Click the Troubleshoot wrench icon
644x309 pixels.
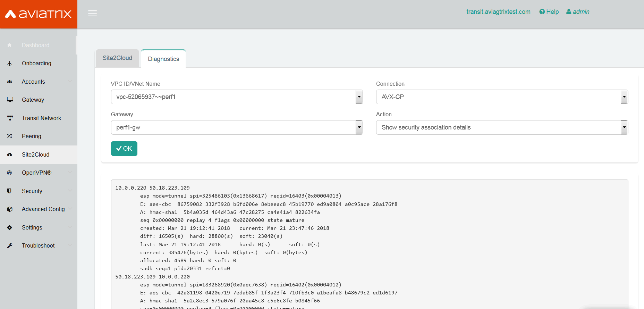[10, 245]
